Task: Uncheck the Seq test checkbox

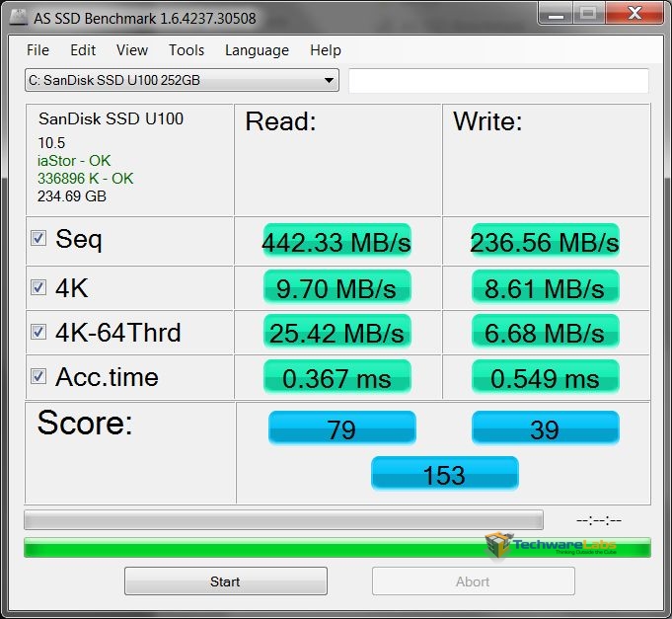Action: pos(38,238)
